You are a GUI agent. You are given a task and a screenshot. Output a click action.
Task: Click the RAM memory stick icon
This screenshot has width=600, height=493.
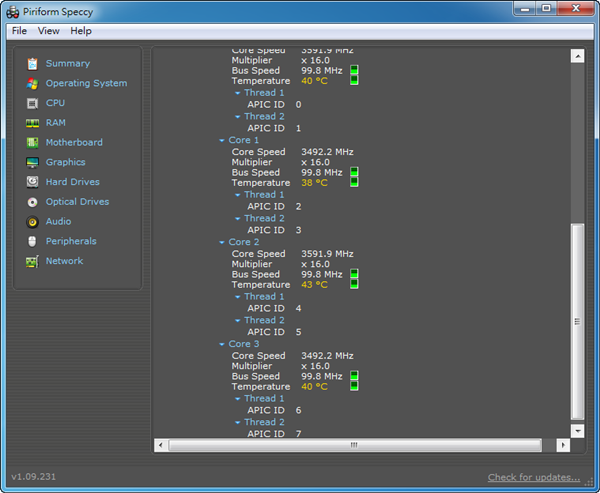click(33, 123)
